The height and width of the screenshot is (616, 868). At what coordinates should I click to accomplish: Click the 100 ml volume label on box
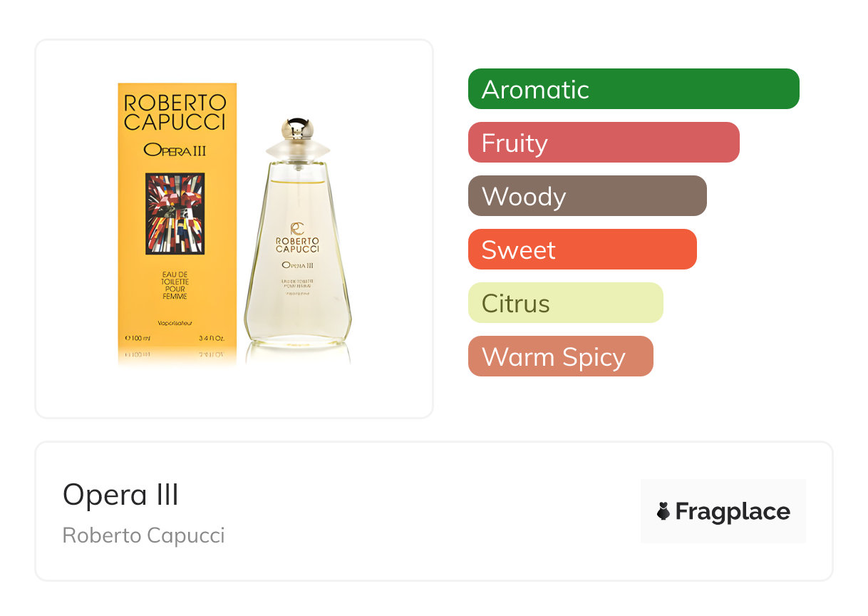138,338
